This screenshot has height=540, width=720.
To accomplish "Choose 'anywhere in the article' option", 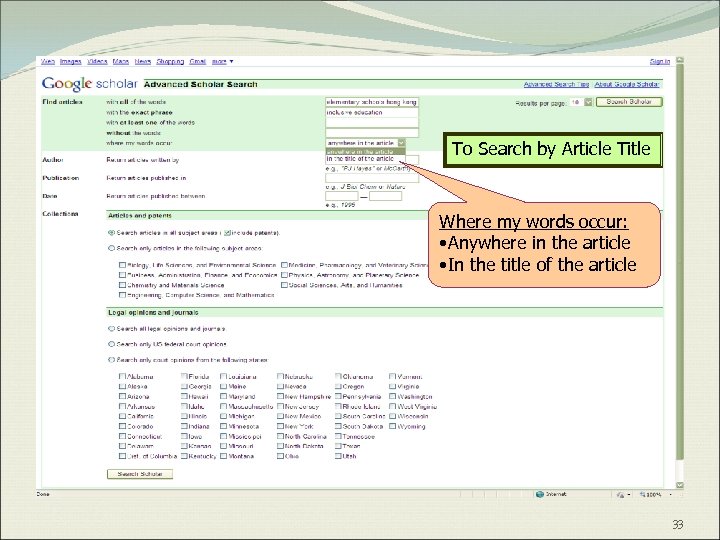I will point(366,152).
